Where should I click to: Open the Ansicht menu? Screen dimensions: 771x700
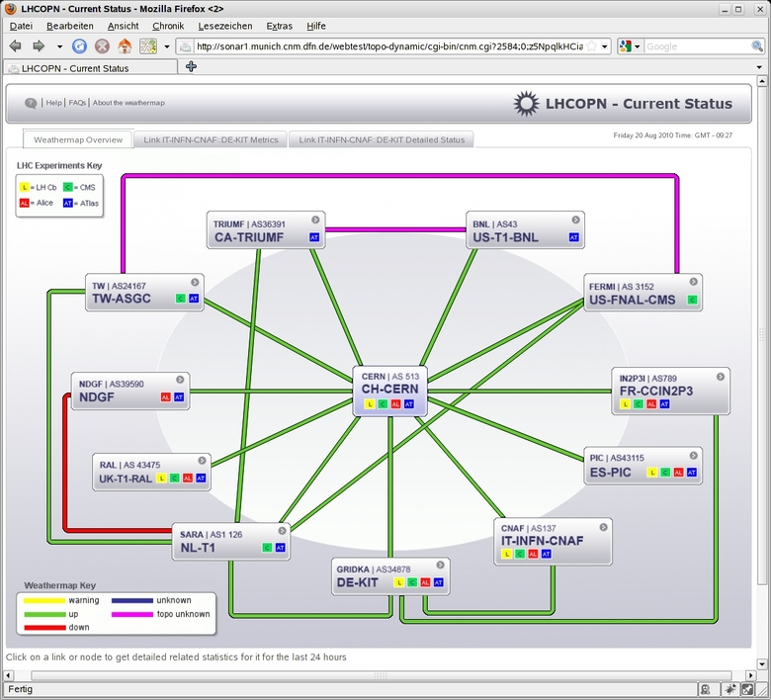(x=123, y=26)
